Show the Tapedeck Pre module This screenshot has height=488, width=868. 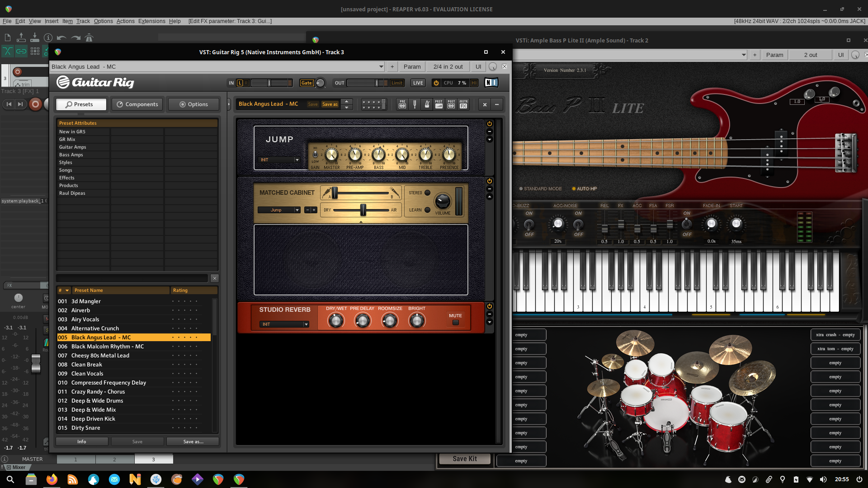(402, 104)
